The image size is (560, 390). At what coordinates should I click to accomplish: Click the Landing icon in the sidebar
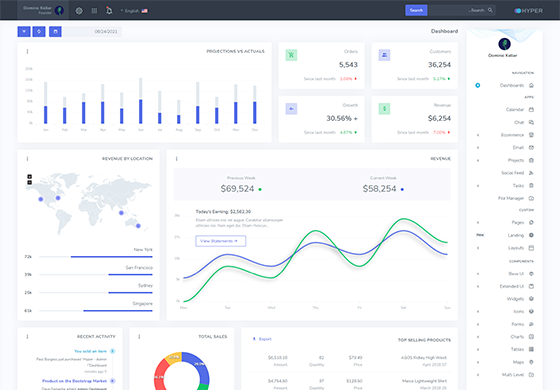tap(531, 235)
